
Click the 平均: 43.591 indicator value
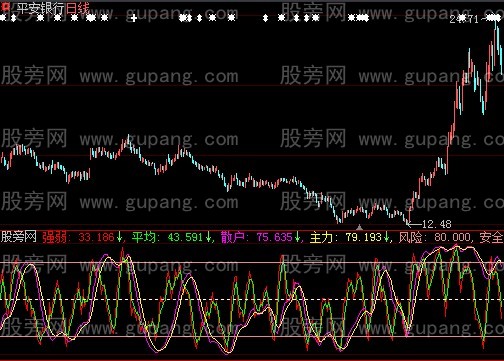(167, 237)
